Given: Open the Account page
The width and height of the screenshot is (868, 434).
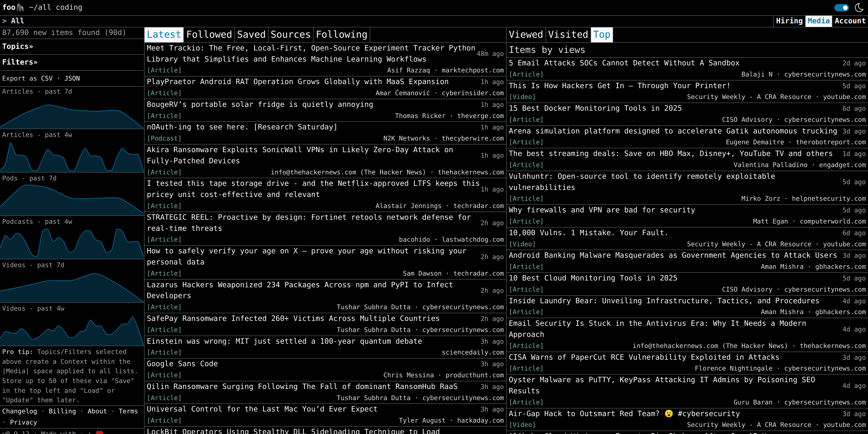Looking at the screenshot, I should click(x=850, y=21).
